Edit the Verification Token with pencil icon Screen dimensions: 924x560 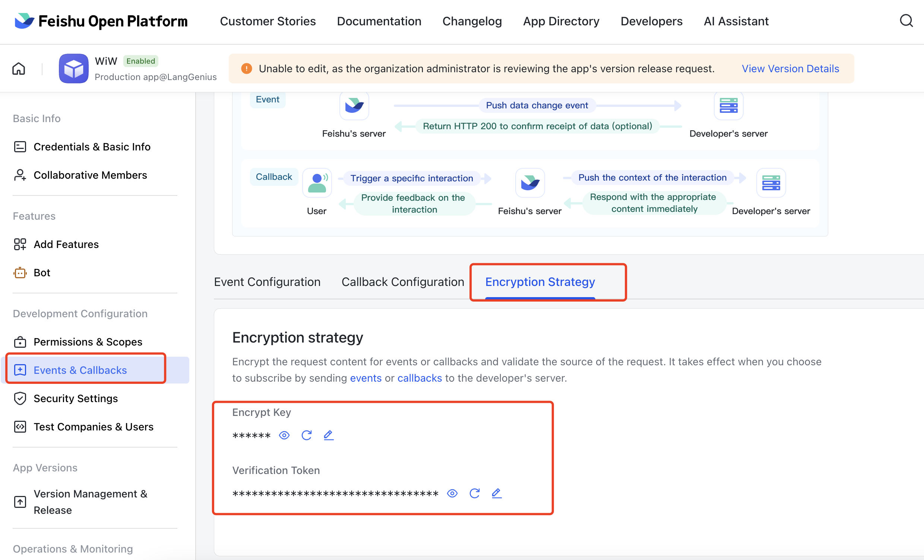[x=497, y=493]
